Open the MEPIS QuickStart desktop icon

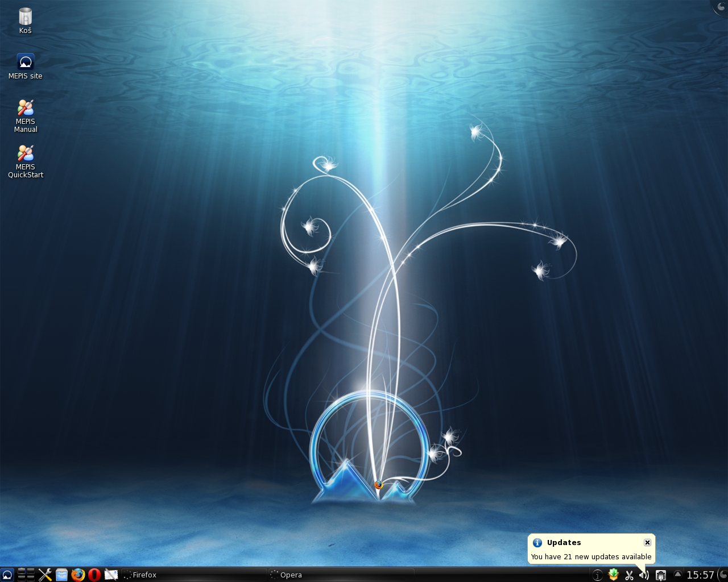coord(25,161)
